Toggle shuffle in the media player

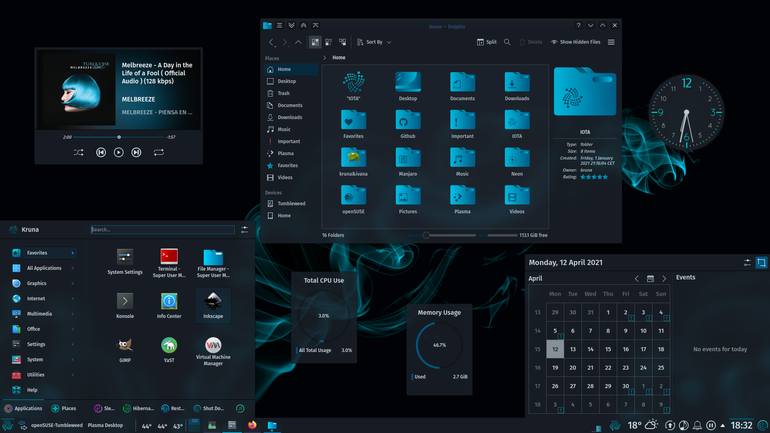[x=79, y=153]
